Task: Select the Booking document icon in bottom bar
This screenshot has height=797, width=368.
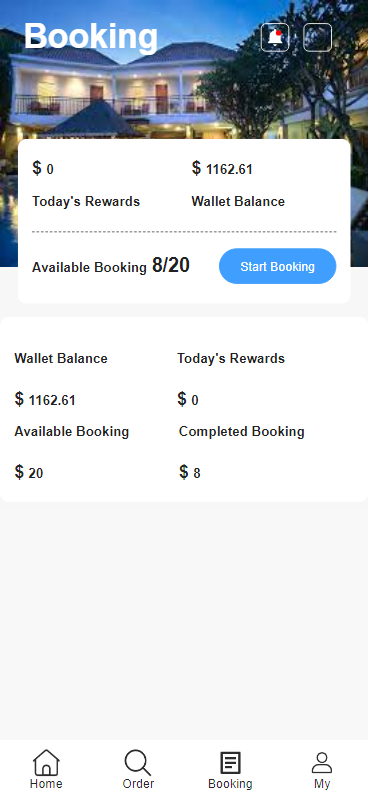Action: click(x=230, y=763)
